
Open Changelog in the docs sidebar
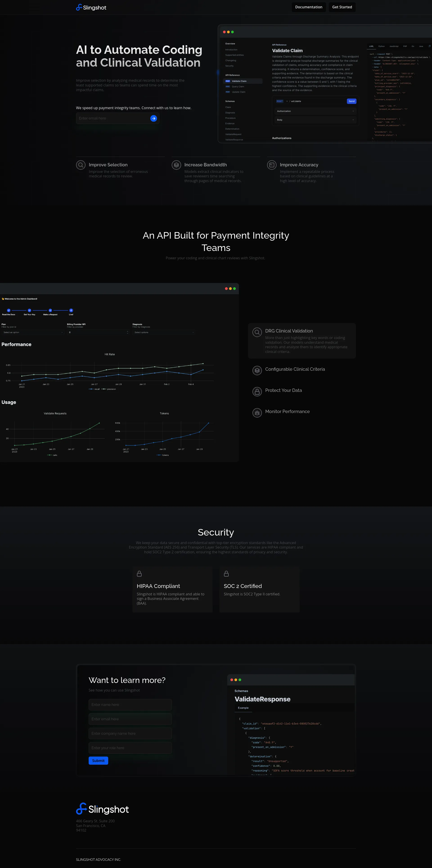231,61
